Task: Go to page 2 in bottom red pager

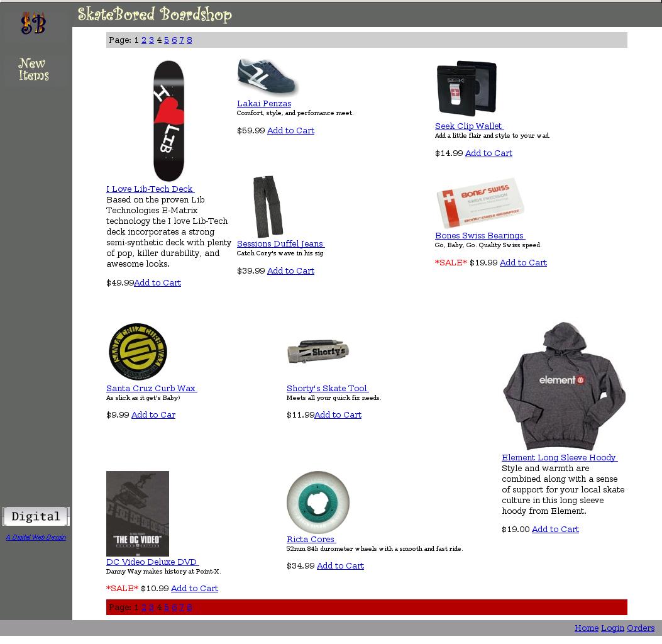Action: pos(144,608)
